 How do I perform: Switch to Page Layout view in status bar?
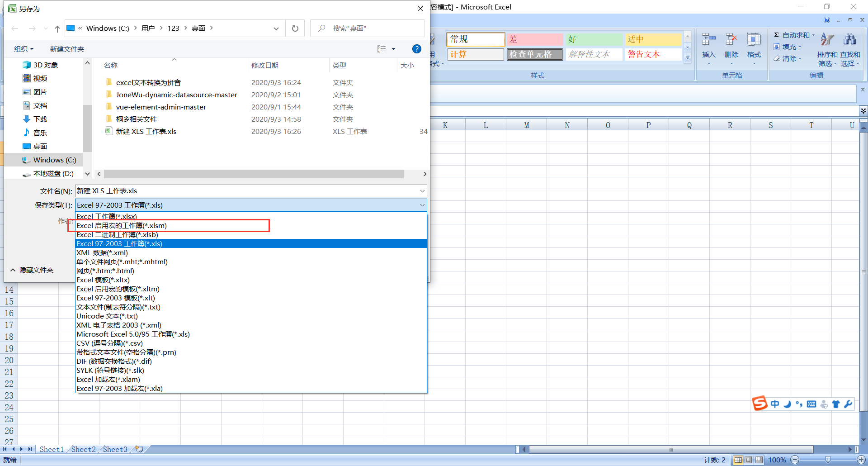coord(748,460)
